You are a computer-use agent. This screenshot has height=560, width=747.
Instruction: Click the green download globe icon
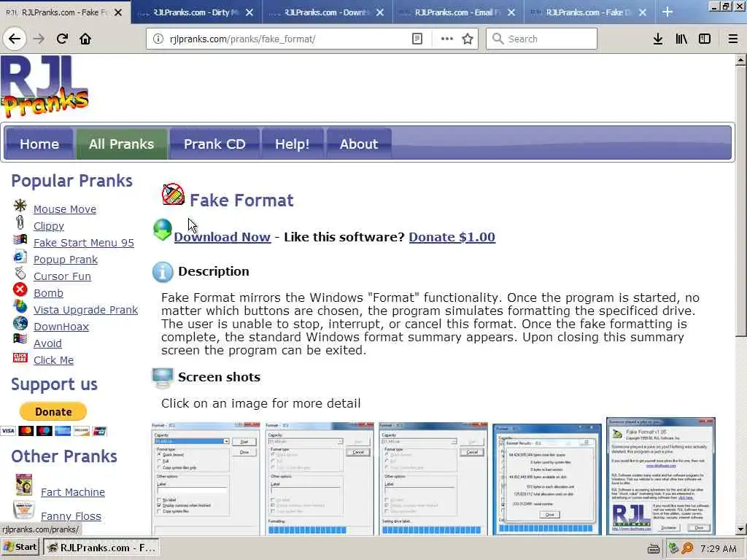tap(163, 230)
